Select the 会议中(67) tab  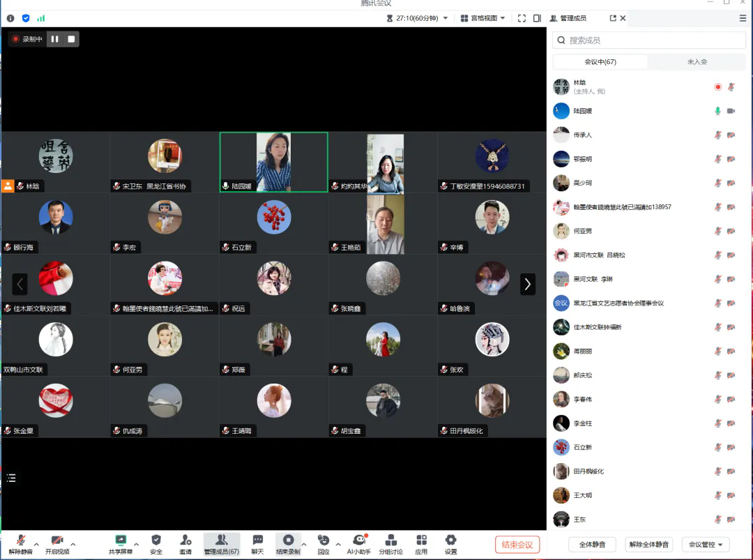coord(600,62)
